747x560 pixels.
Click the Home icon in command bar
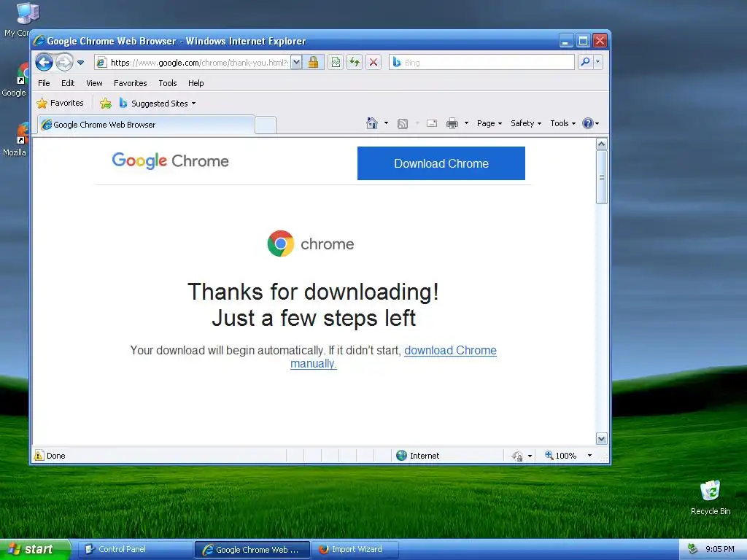(371, 123)
